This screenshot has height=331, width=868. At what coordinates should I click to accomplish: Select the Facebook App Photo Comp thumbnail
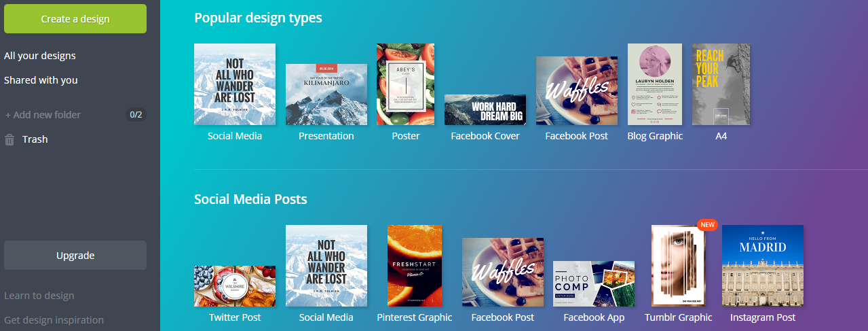(594, 283)
